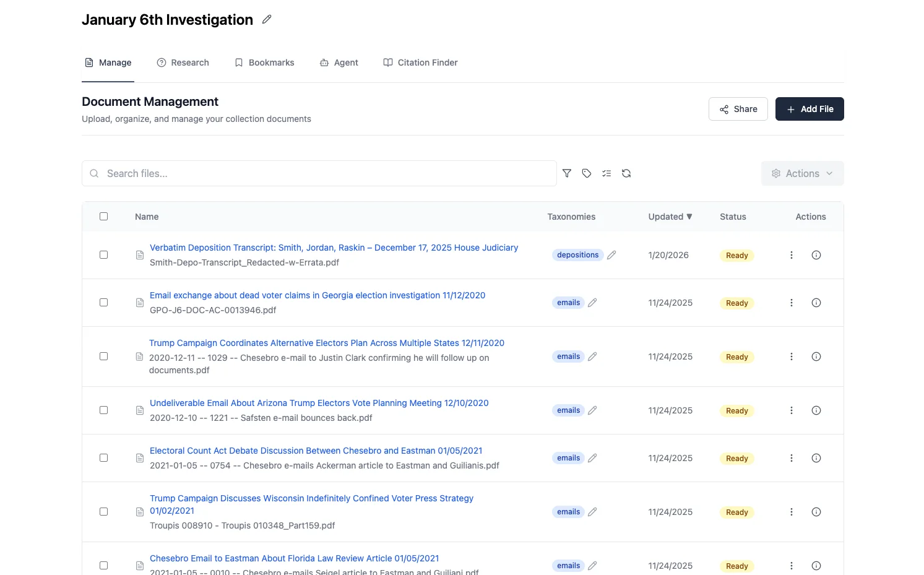Edit taxonomy of Electoral Count Act email
This screenshot has height=575, width=924.
coord(592,458)
